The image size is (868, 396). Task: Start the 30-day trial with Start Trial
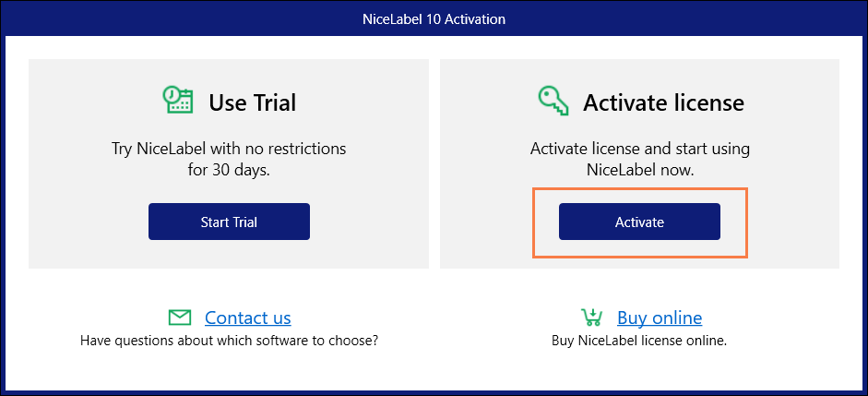click(x=229, y=222)
